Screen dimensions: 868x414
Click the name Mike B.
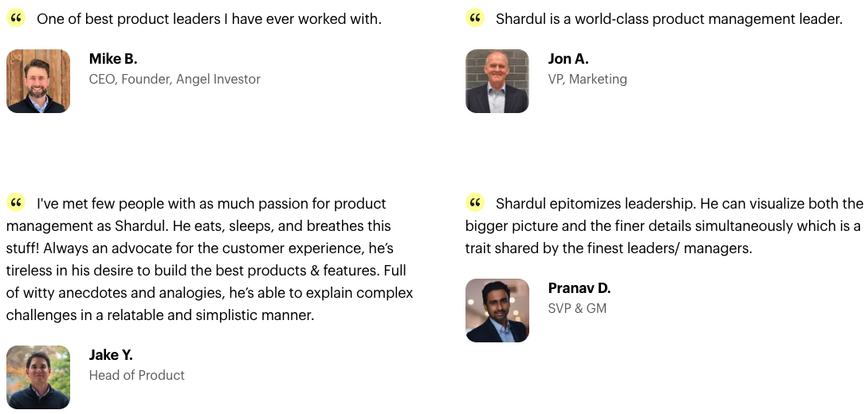click(x=113, y=59)
